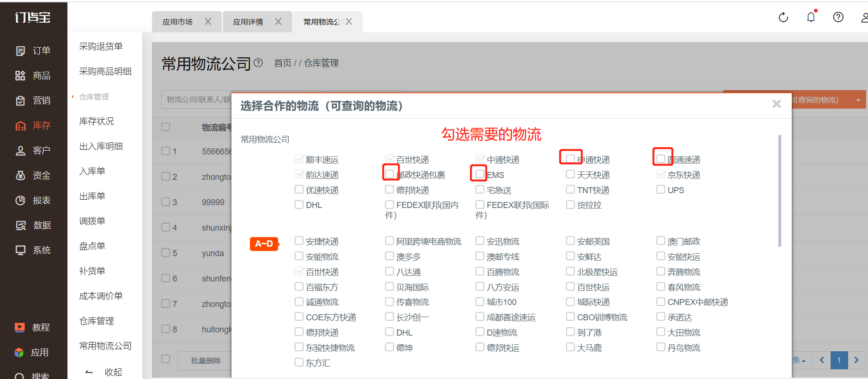Open the notification bell icon

(811, 18)
